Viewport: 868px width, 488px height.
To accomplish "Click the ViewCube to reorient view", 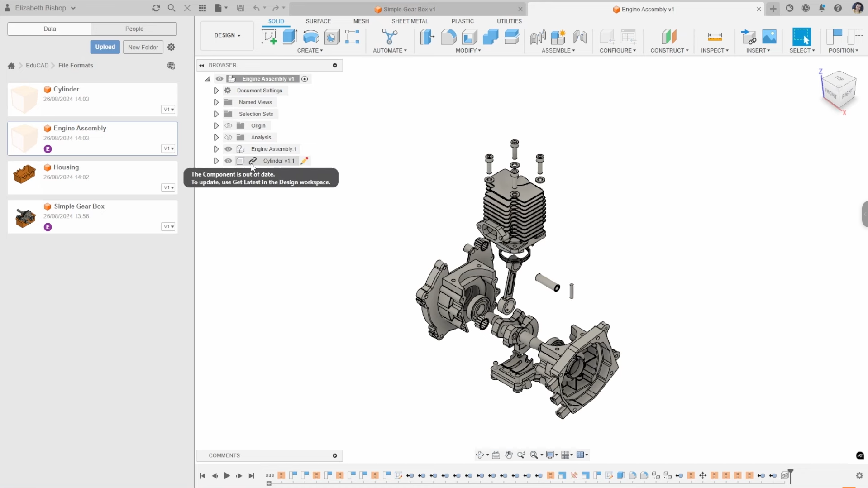I will [x=840, y=90].
